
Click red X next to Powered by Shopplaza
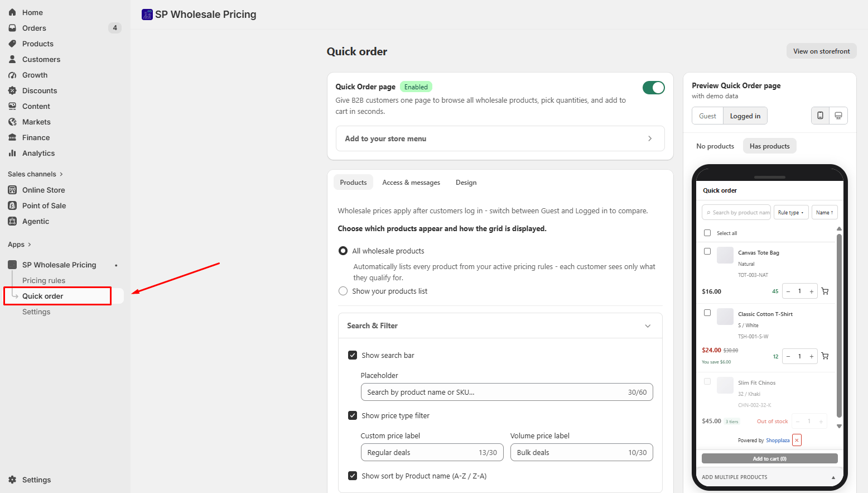(797, 440)
